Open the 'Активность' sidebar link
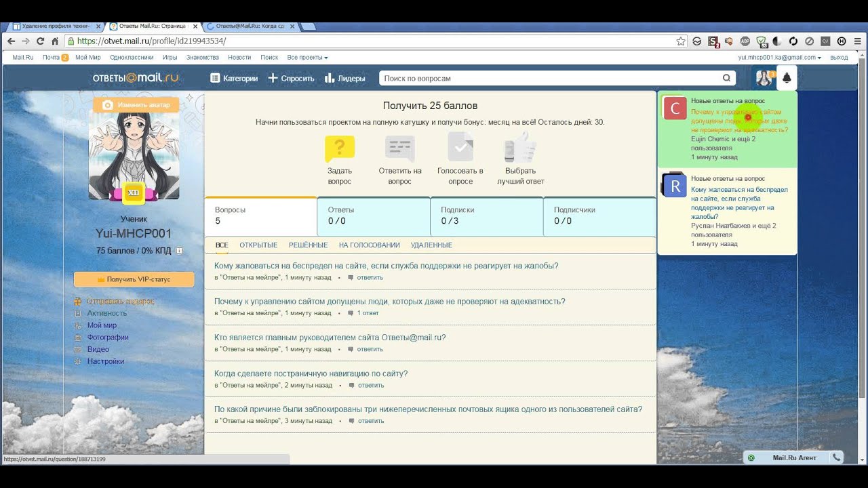Screen dimensions: 868x488 107,313
